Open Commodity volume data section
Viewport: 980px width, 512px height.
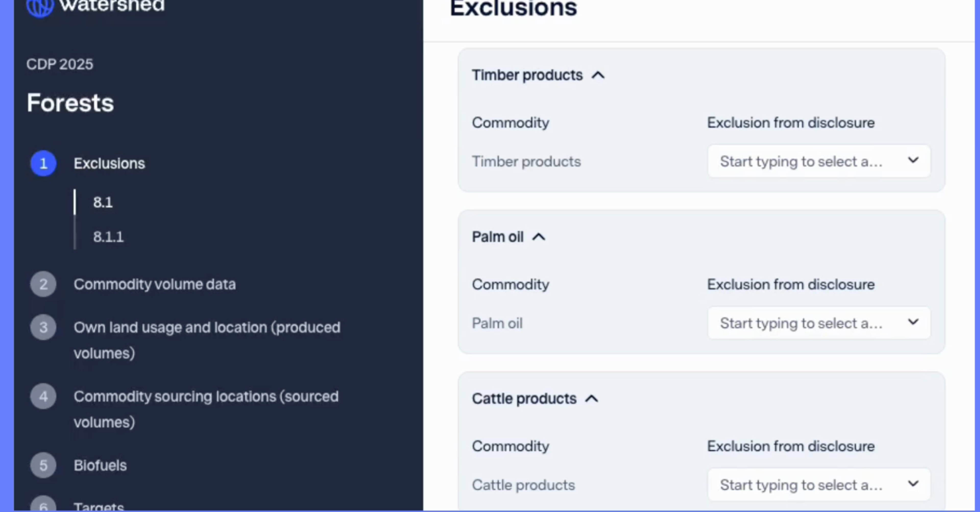pos(154,284)
